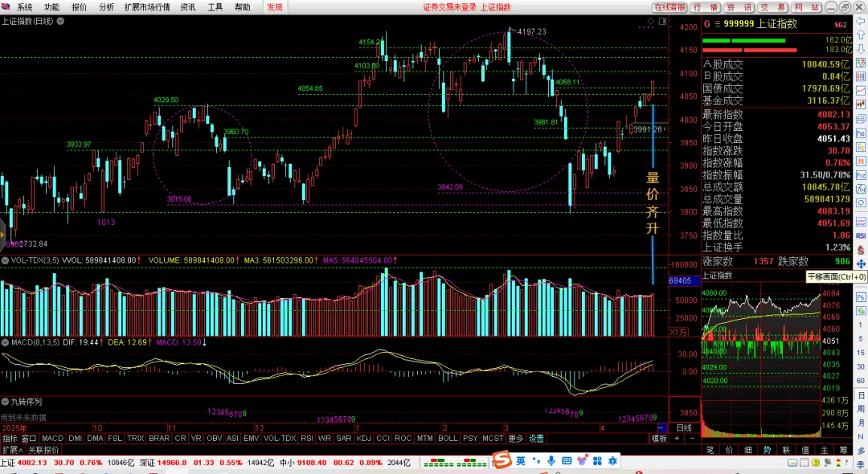Select the 月 monthly period in sidebar

(861, 423)
